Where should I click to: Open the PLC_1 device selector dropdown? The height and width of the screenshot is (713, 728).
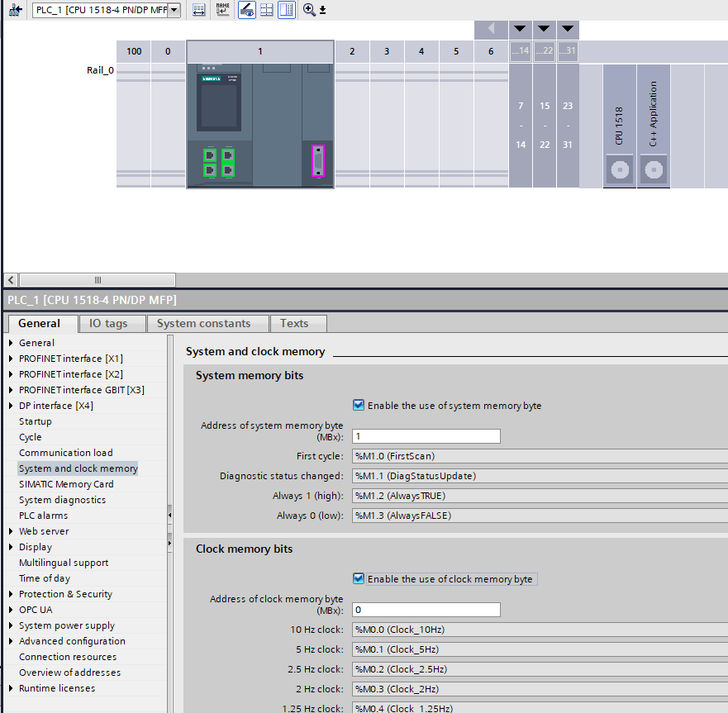pyautogui.click(x=174, y=10)
